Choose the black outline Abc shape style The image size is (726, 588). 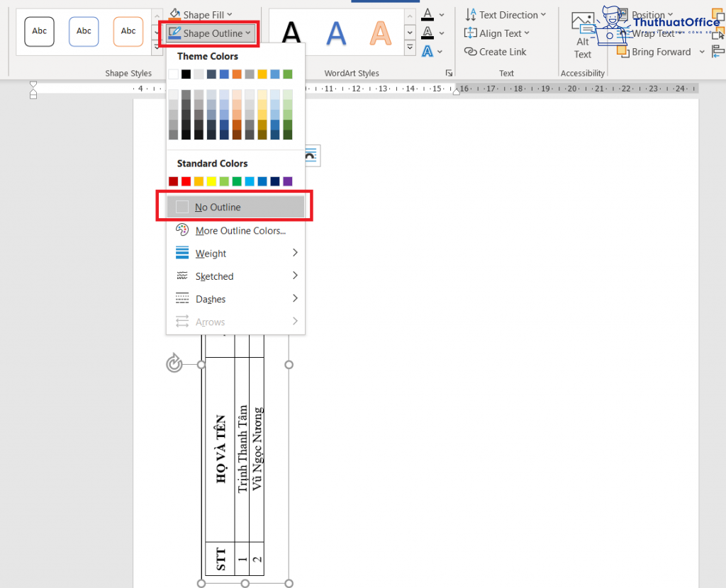(40, 31)
